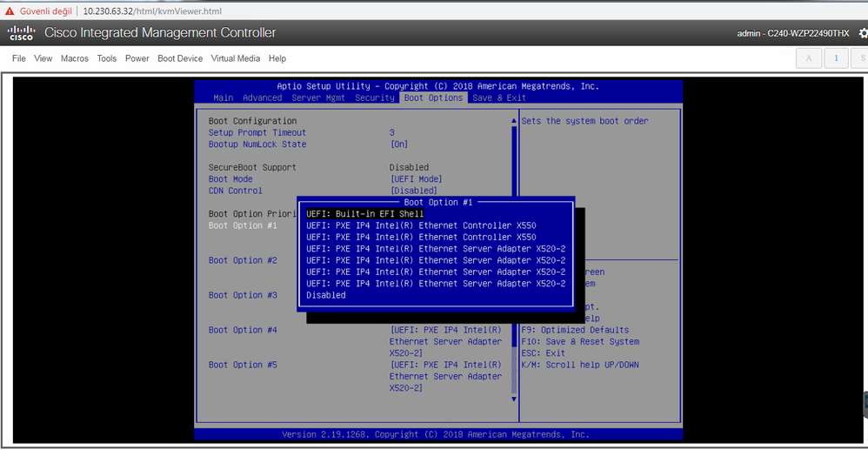Screen dimensions: 868x450
Task: Open the Tools menu
Action: pos(107,58)
